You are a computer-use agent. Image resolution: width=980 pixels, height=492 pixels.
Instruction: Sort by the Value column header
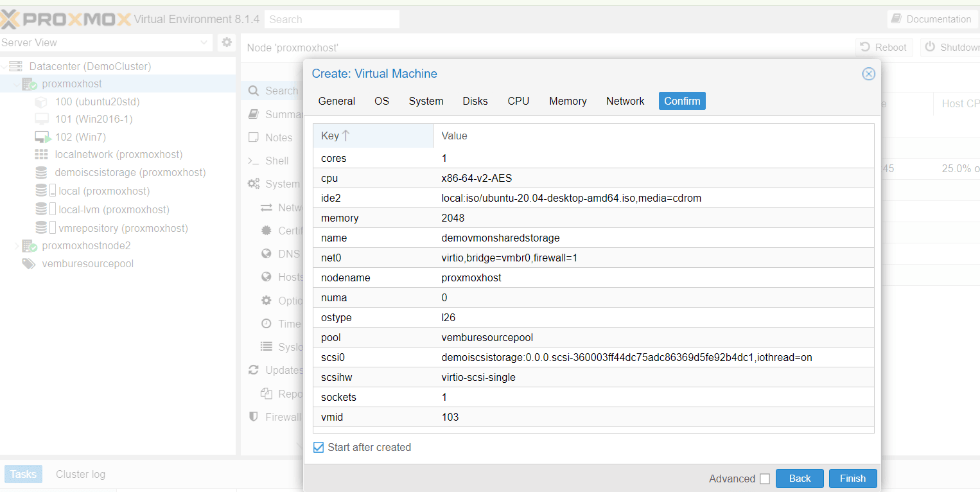pyautogui.click(x=654, y=136)
